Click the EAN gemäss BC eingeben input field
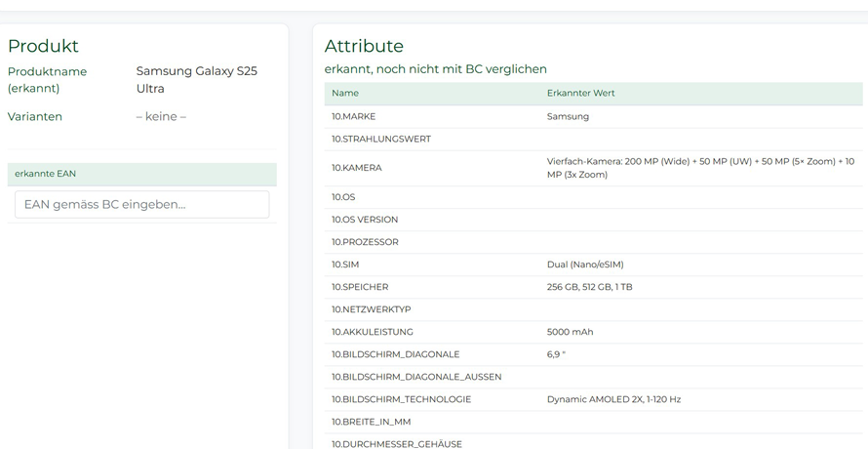868x449 pixels. (141, 204)
